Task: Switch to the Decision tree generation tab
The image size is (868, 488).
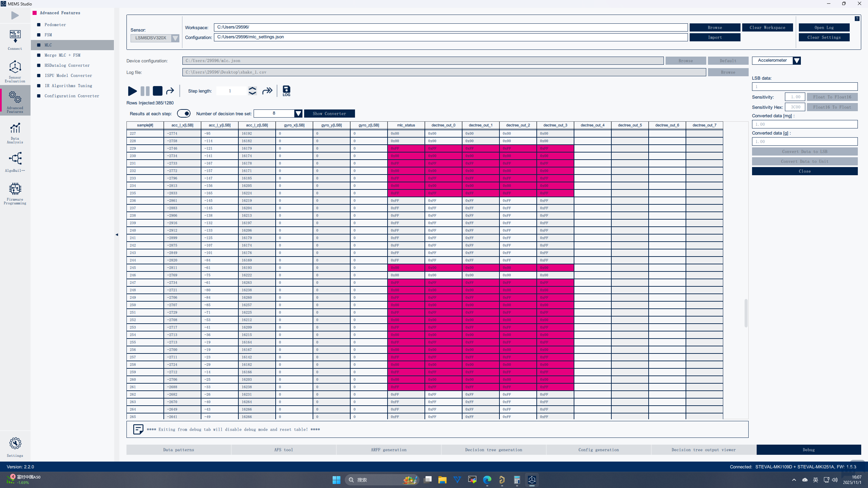Action: [493, 450]
